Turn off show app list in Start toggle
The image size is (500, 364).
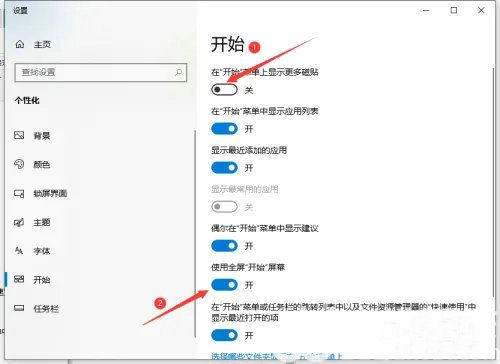pyautogui.click(x=224, y=129)
